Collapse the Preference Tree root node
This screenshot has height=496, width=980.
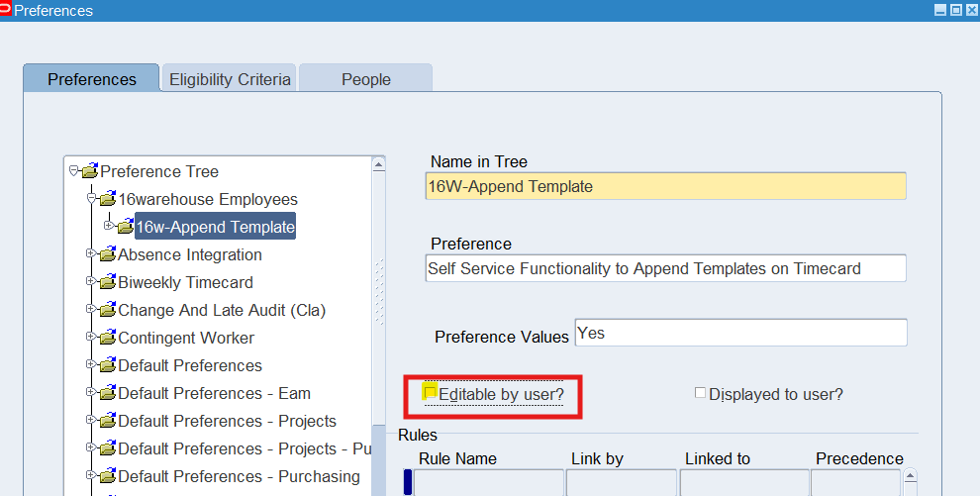pos(73,171)
